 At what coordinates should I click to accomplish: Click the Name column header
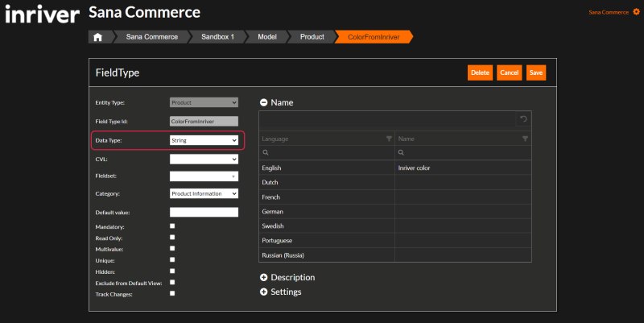[x=463, y=139]
